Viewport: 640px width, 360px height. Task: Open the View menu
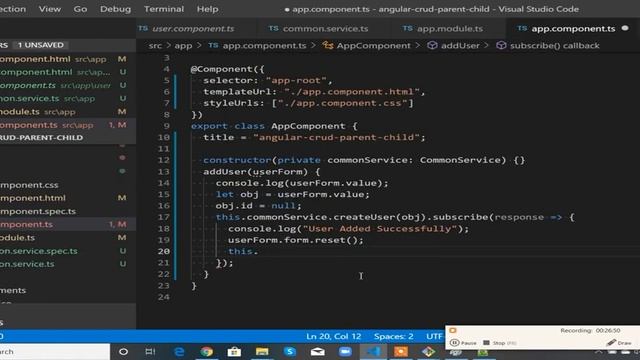50,9
